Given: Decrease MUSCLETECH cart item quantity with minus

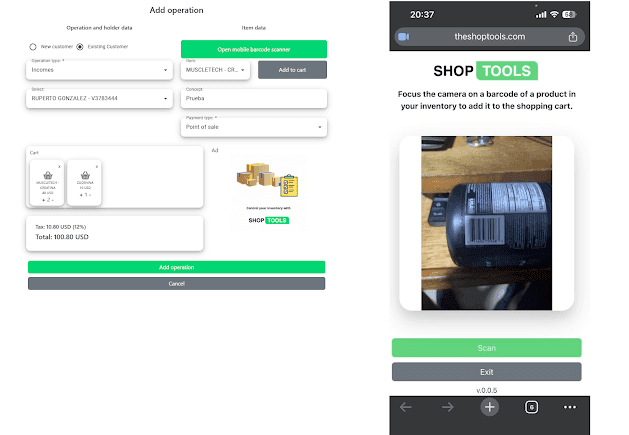Looking at the screenshot, I should point(53,200).
